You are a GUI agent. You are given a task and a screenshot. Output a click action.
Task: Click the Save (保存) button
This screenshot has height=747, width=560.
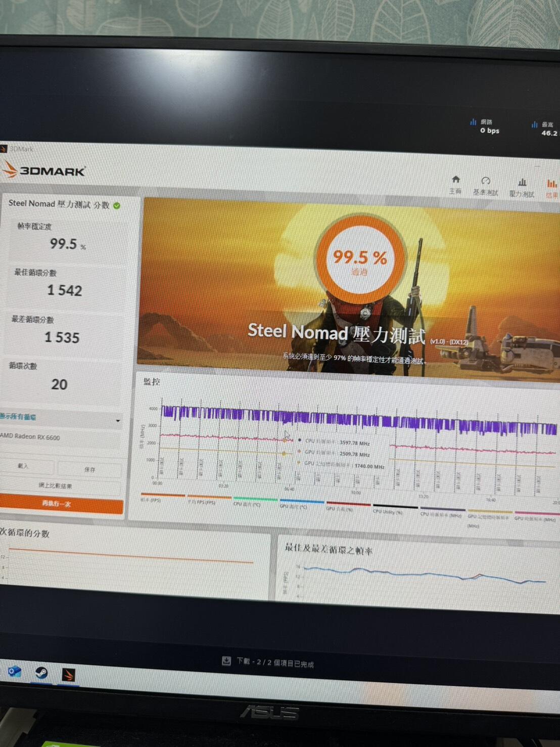pyautogui.click(x=89, y=469)
